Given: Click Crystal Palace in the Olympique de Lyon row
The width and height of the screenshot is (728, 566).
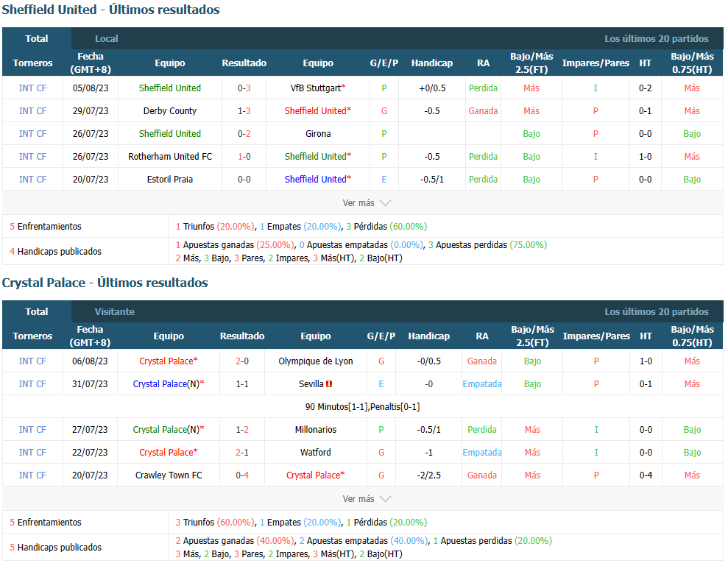Looking at the screenshot, I should pos(166,361).
